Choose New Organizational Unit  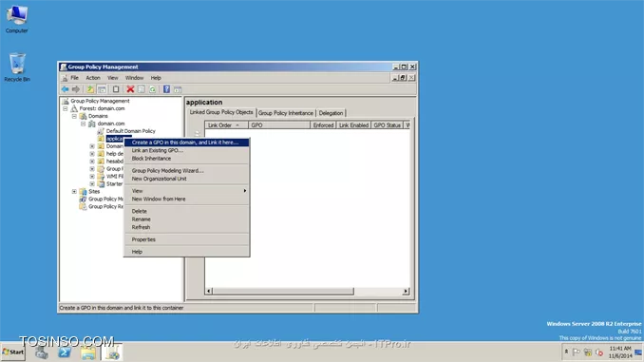click(186, 179)
